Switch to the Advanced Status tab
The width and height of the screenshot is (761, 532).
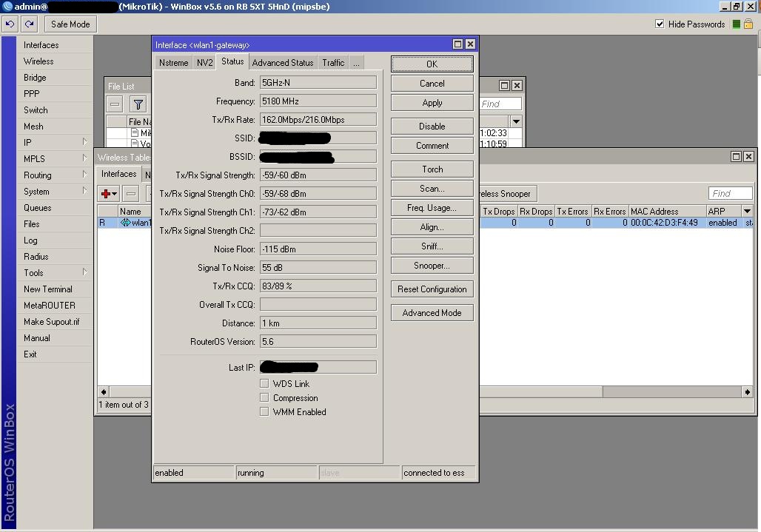283,63
